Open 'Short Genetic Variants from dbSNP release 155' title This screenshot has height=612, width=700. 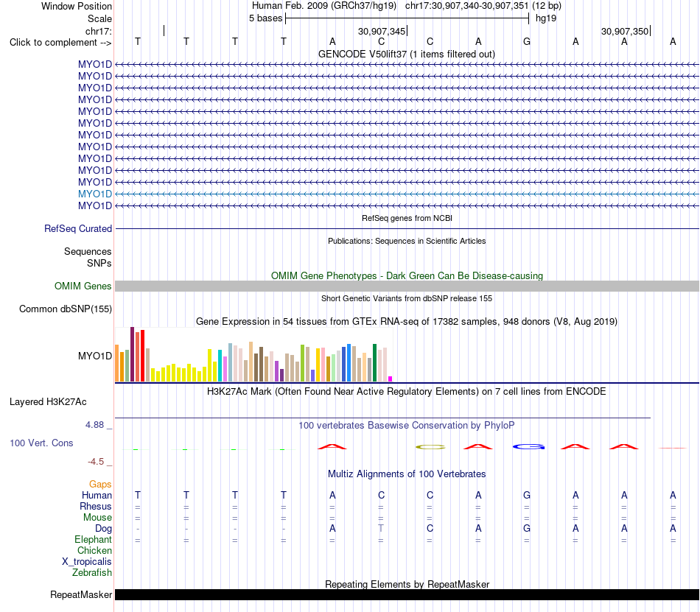[x=407, y=298]
